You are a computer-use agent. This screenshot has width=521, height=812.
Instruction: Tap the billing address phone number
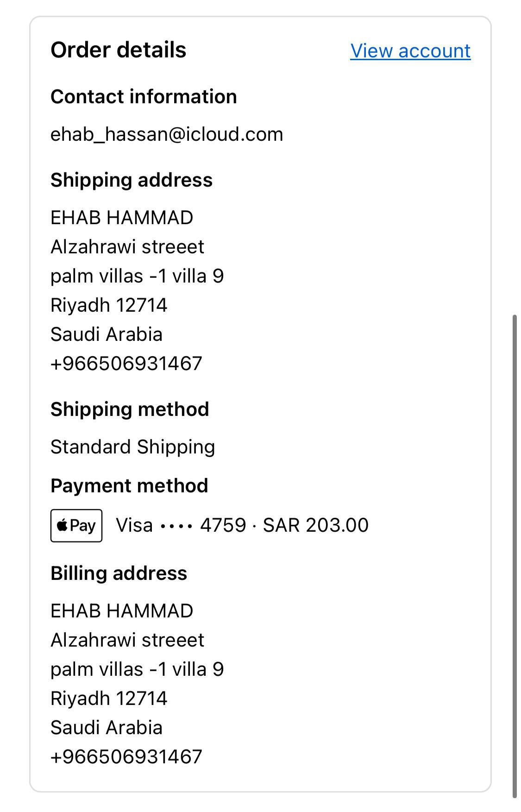(x=126, y=757)
